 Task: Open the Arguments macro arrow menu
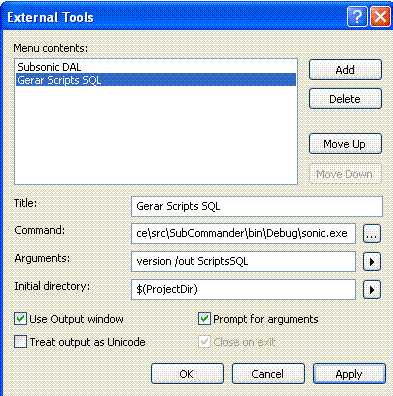[x=372, y=262]
